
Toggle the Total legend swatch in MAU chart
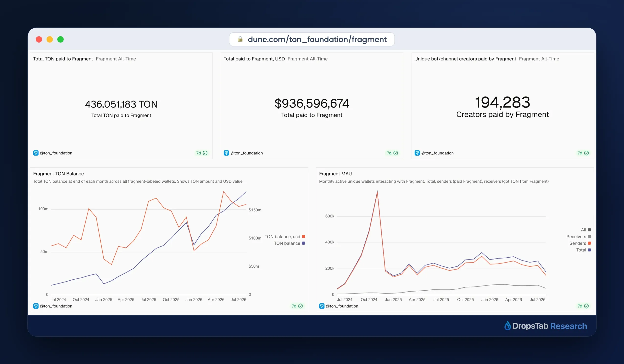[589, 250]
